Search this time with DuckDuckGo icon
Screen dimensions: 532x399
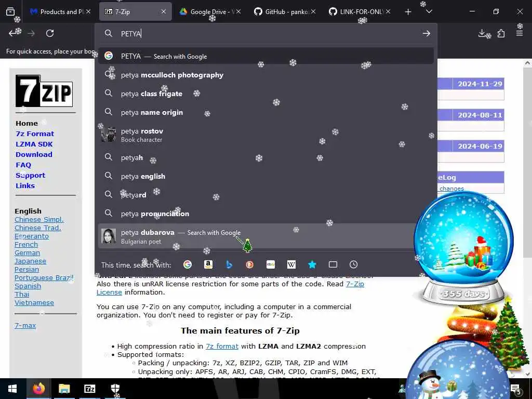coord(250,264)
